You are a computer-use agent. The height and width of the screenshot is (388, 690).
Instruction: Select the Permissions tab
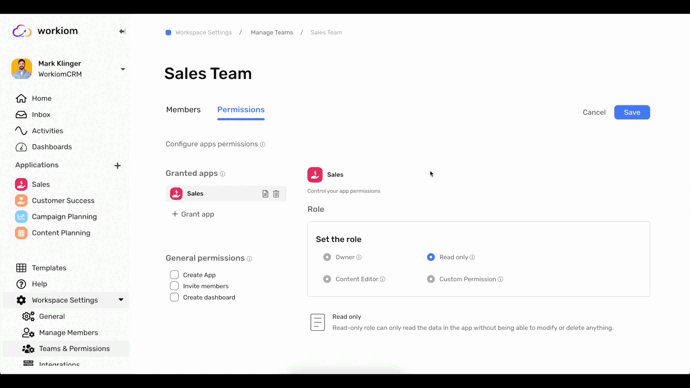241,110
